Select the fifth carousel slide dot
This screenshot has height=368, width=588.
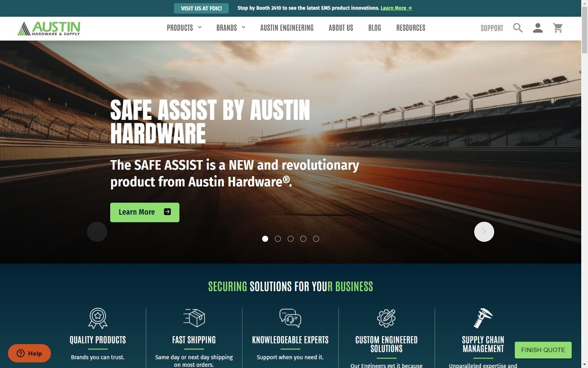[x=316, y=239]
